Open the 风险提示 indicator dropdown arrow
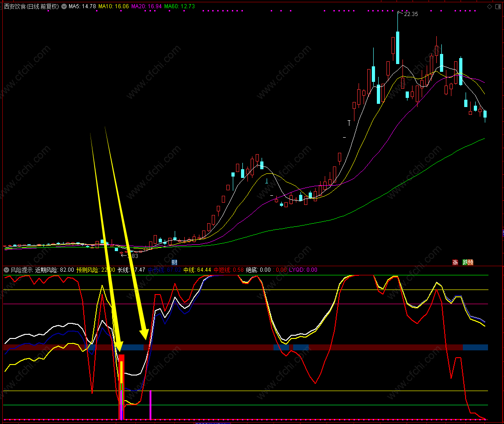Image resolution: width=504 pixels, height=424 pixels. coord(6,270)
